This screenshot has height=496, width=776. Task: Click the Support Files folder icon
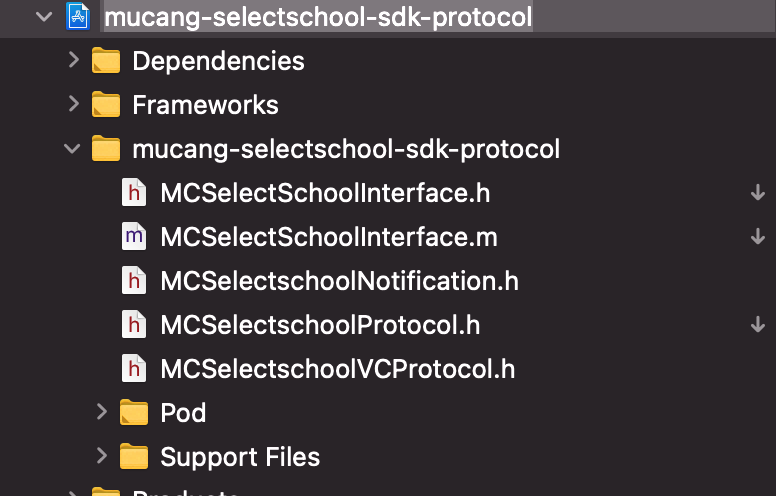pyautogui.click(x=134, y=456)
